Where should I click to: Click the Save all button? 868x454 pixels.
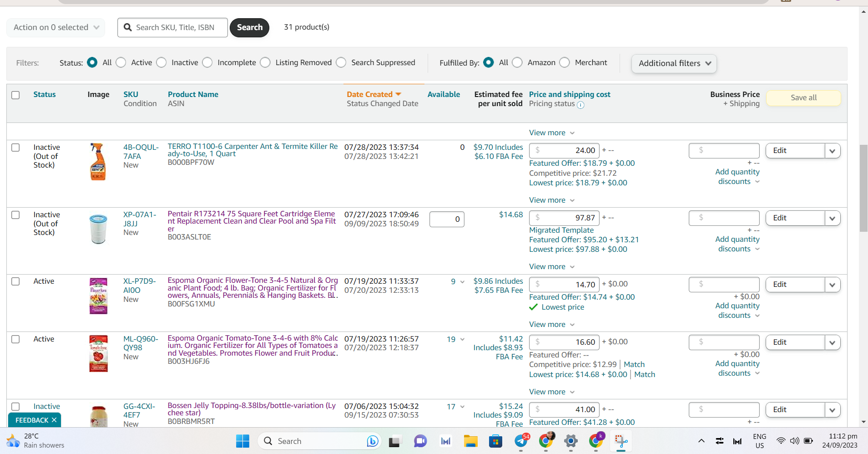pos(803,98)
